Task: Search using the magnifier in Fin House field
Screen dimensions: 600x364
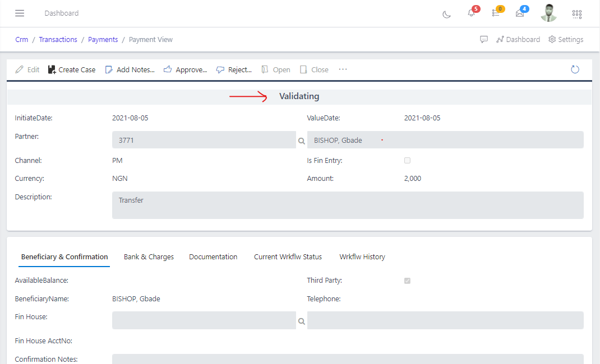Action: pyautogui.click(x=302, y=321)
